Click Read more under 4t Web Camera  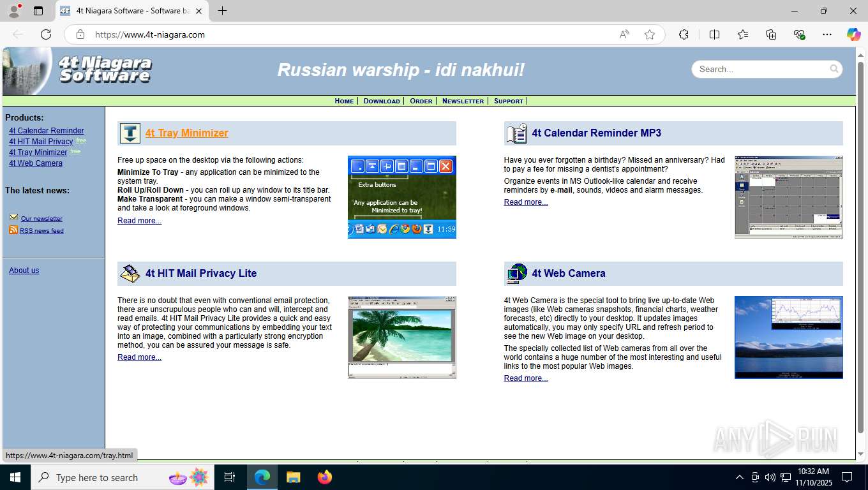pyautogui.click(x=526, y=378)
